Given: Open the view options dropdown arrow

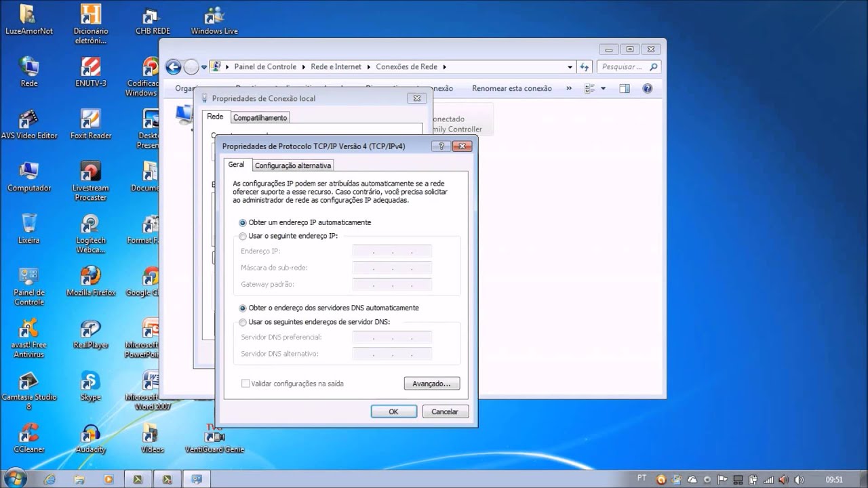Looking at the screenshot, I should click(602, 88).
